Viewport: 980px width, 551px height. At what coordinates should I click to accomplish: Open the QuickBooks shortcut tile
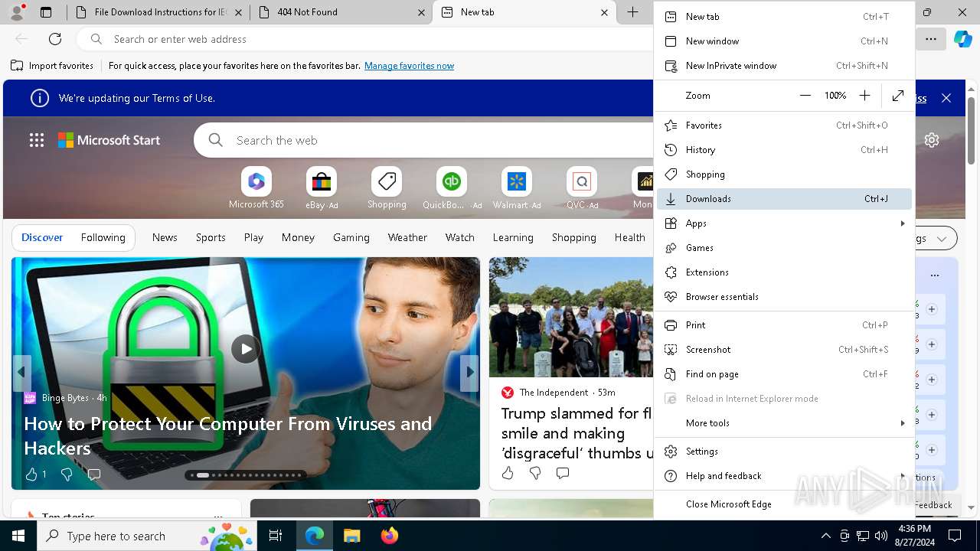pos(452,188)
